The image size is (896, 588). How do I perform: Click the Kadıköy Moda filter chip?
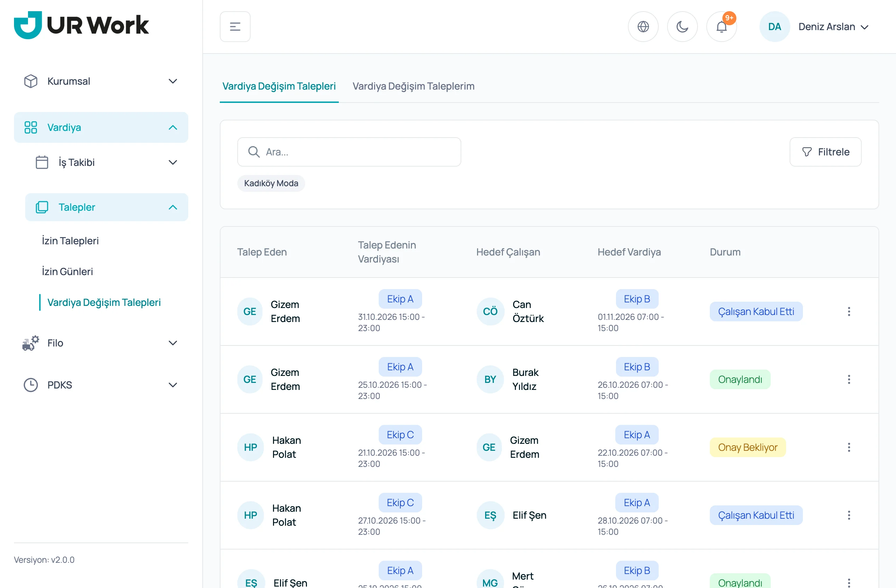pos(271,183)
